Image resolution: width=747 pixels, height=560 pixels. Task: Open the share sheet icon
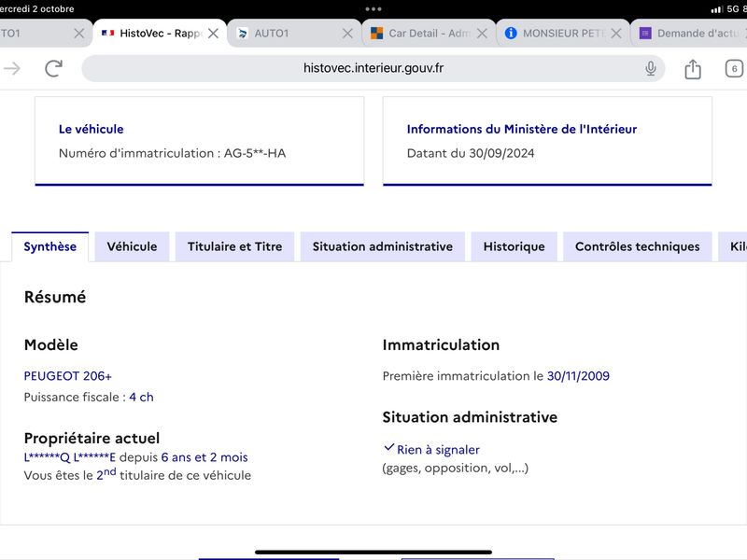coord(693,69)
